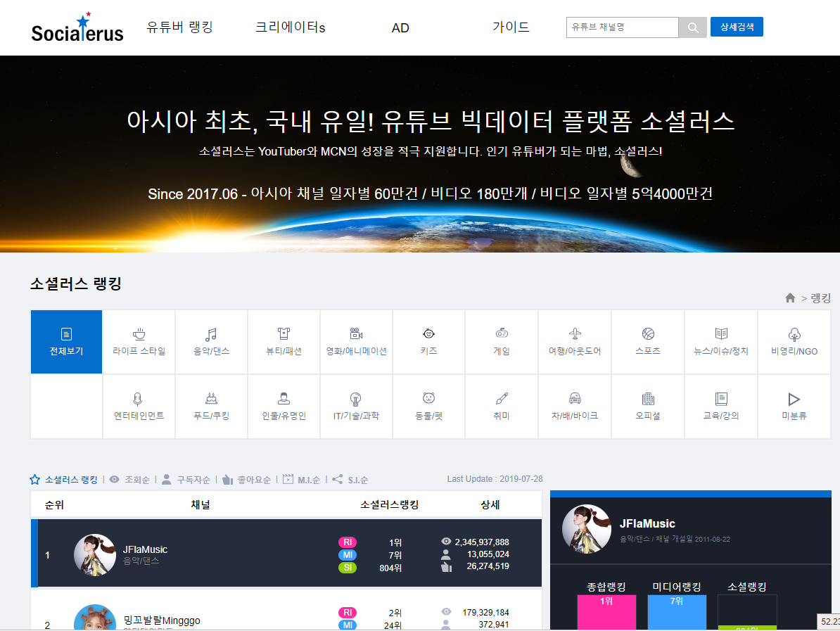Screen dimensions: 840x631
Task: Click JFlaMusic view count 2,345,937,888
Action: [x=482, y=542]
